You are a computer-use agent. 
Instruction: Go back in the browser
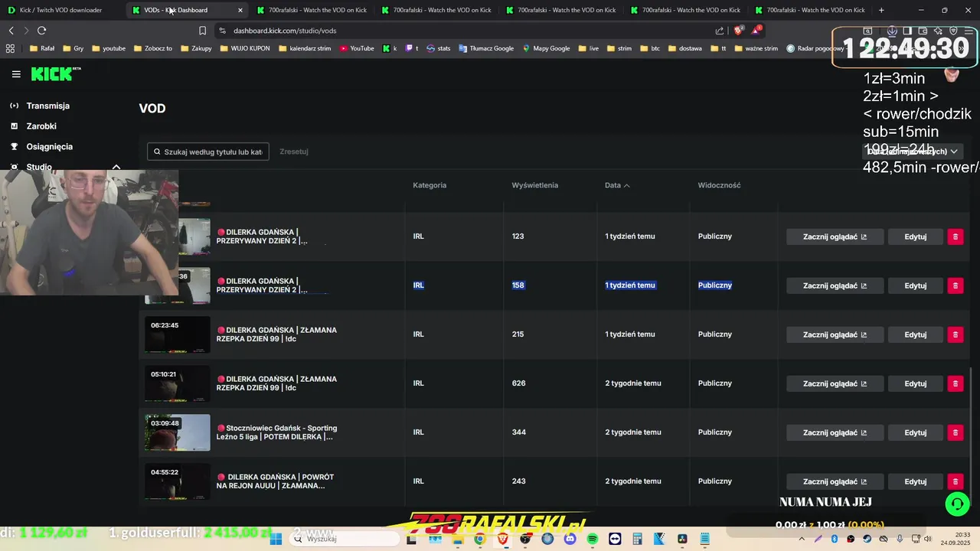tap(11, 31)
